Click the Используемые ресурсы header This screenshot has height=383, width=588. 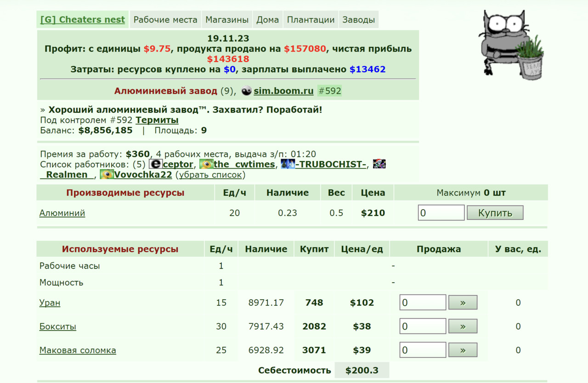click(x=120, y=250)
